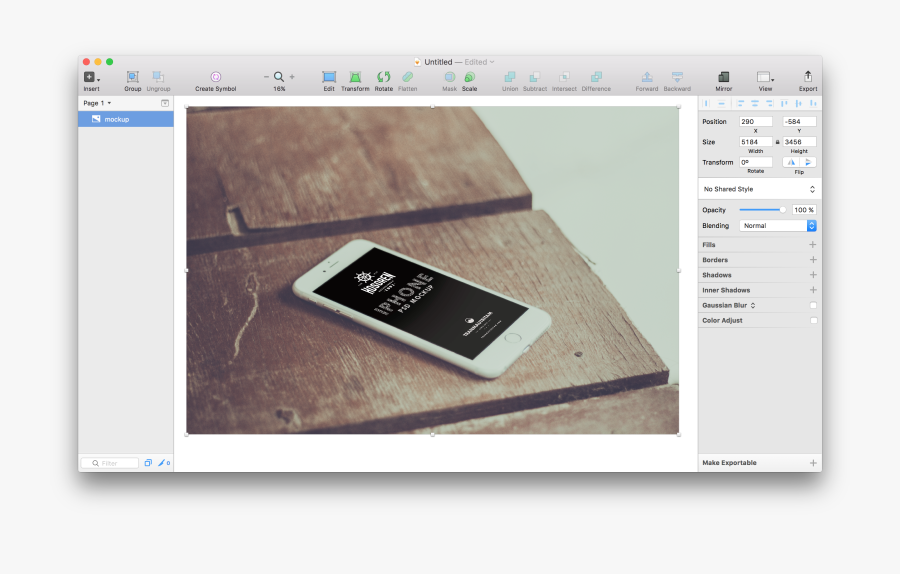Select the mockup layer in list

126,119
